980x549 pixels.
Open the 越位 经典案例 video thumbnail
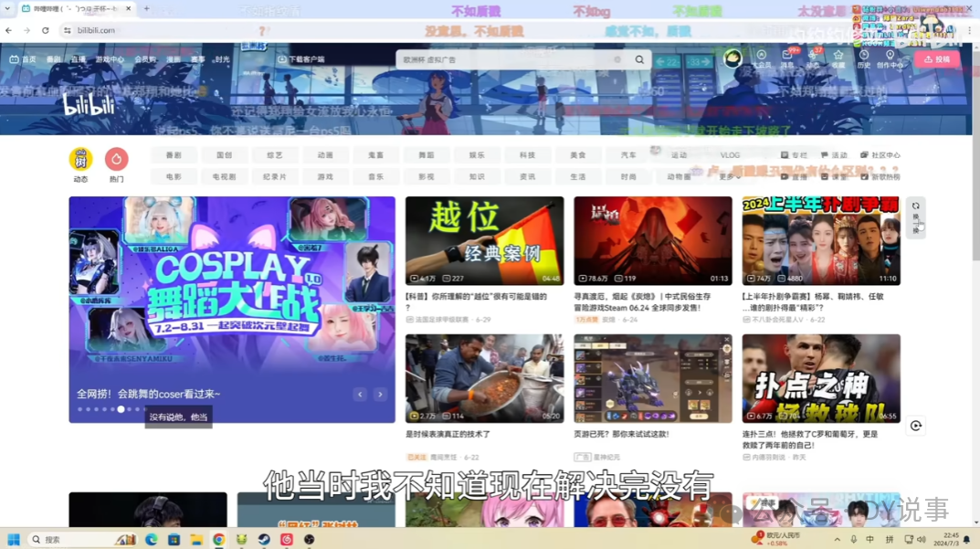pyautogui.click(x=484, y=241)
